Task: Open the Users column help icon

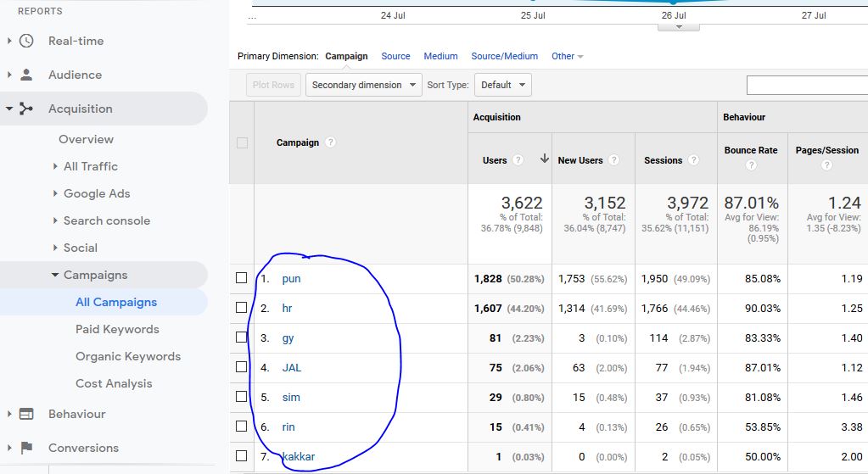Action: [x=518, y=160]
